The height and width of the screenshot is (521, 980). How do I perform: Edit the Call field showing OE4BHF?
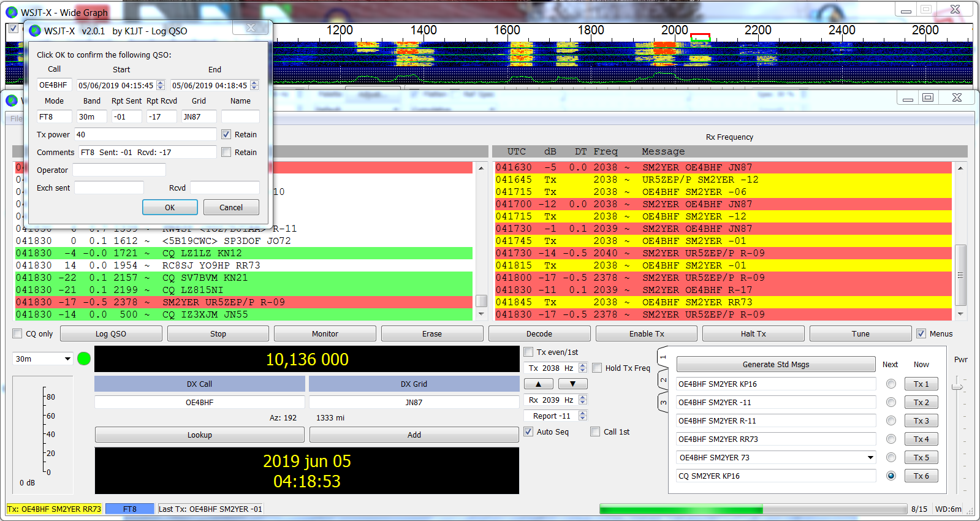[x=55, y=85]
